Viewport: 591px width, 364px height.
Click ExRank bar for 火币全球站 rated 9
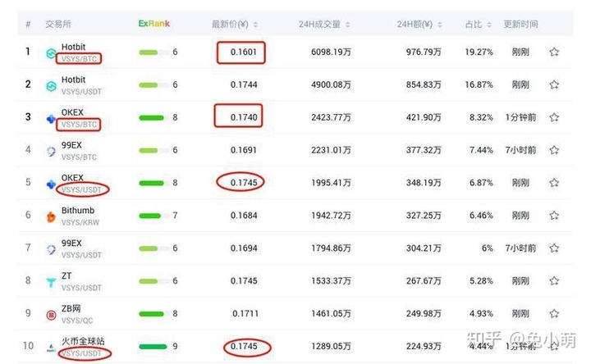153,347
